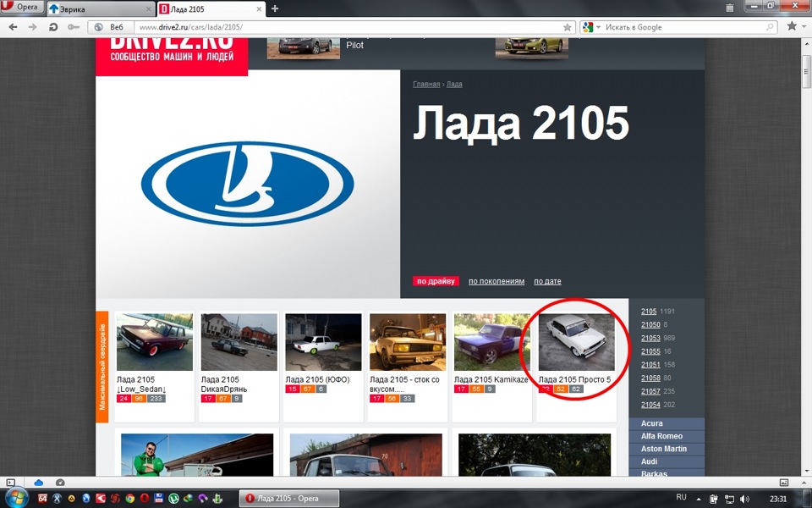This screenshot has width=812, height=508.
Task: Open the 21050 model link
Action: (x=650, y=324)
